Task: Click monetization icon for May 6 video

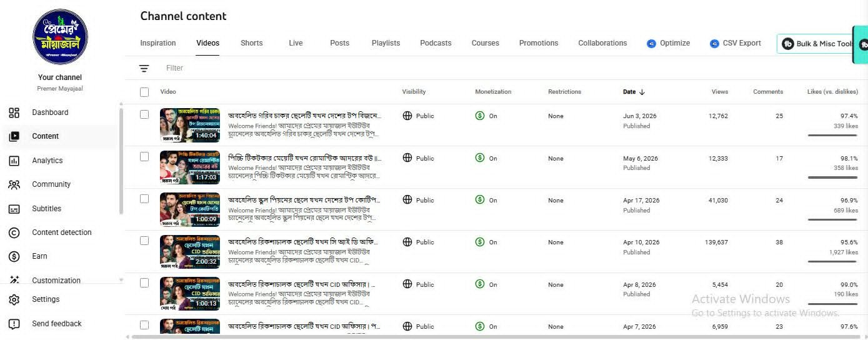Action: 480,158
